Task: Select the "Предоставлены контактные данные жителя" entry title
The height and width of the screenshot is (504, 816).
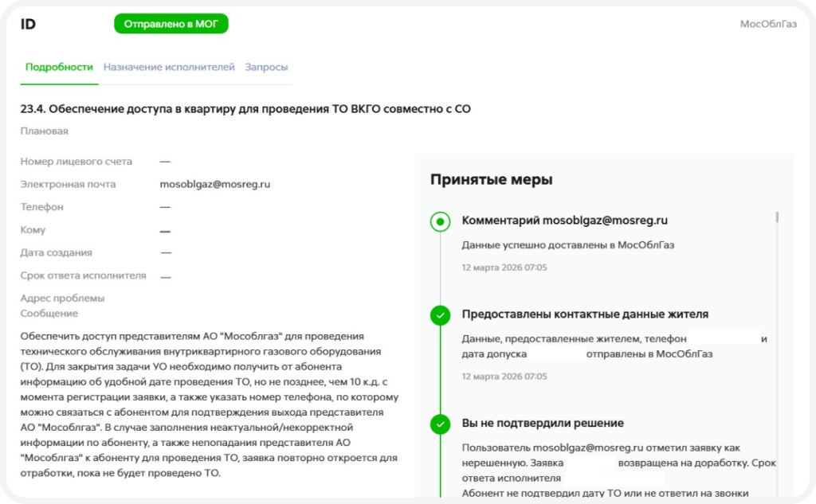Action: point(585,315)
